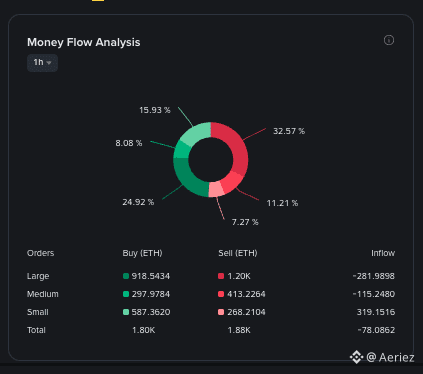Click the medium sell value 413.2264
The image size is (423, 374).
[x=246, y=294]
